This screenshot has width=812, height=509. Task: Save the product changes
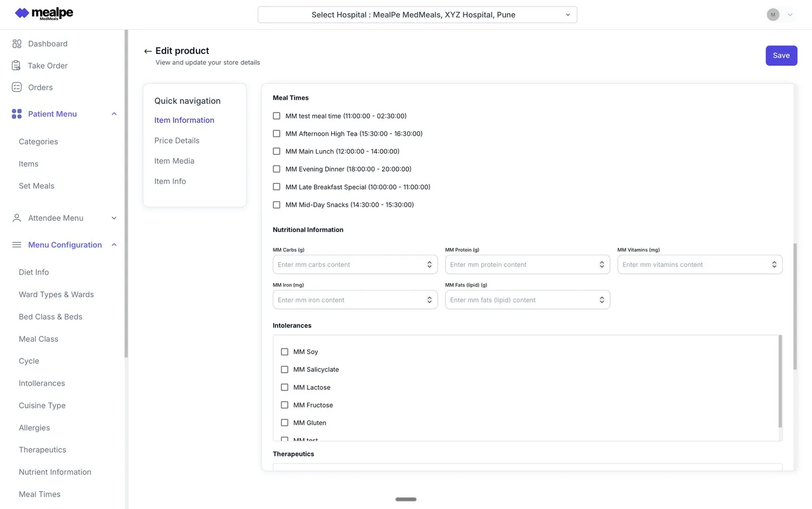click(x=781, y=56)
